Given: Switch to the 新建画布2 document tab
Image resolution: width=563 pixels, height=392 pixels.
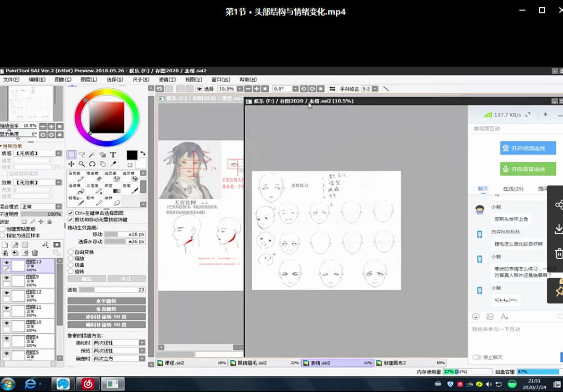Looking at the screenshot, I should 410,363.
